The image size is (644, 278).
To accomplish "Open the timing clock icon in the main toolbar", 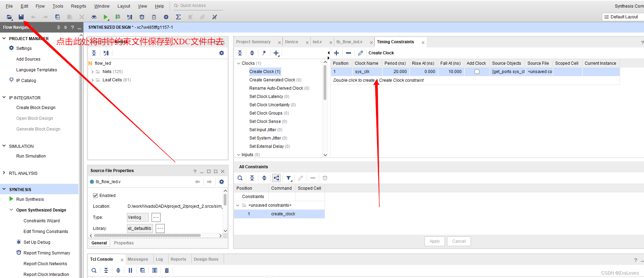I will 142,17.
